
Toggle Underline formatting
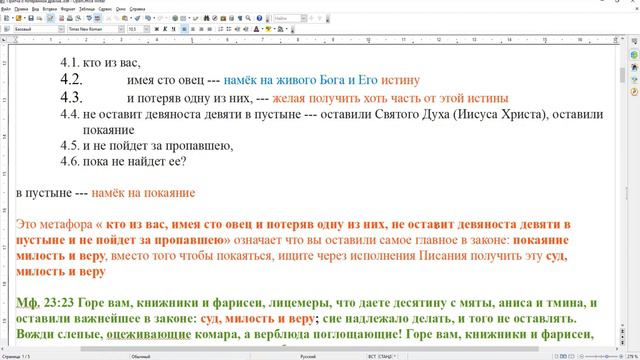(173, 29)
